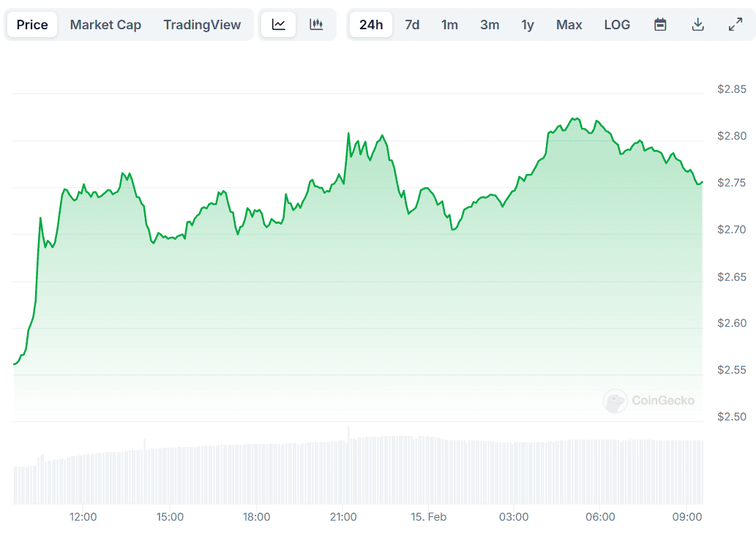The width and height of the screenshot is (756, 536).
Task: Select the 24h time range
Action: pyautogui.click(x=371, y=25)
